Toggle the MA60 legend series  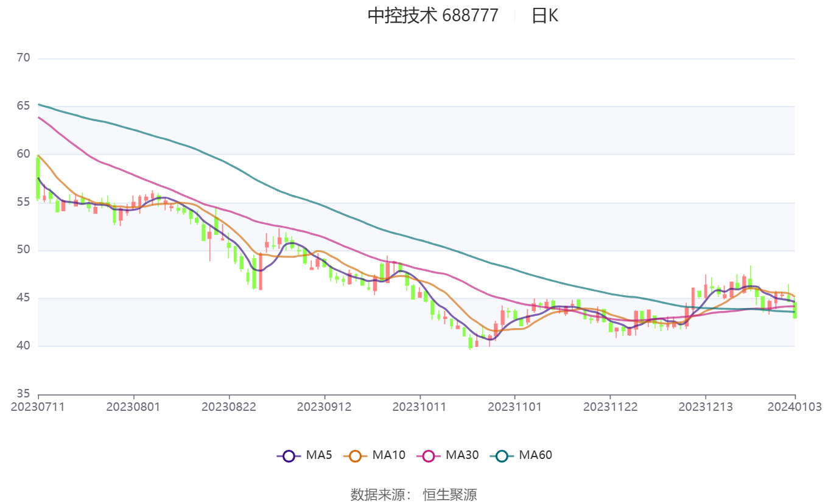(x=521, y=455)
